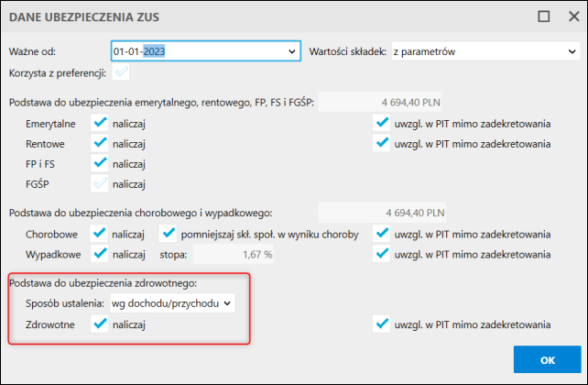588x385 pixels.
Task: Maximize the Dane ubezpieczenia ZUS window
Action: [544, 16]
